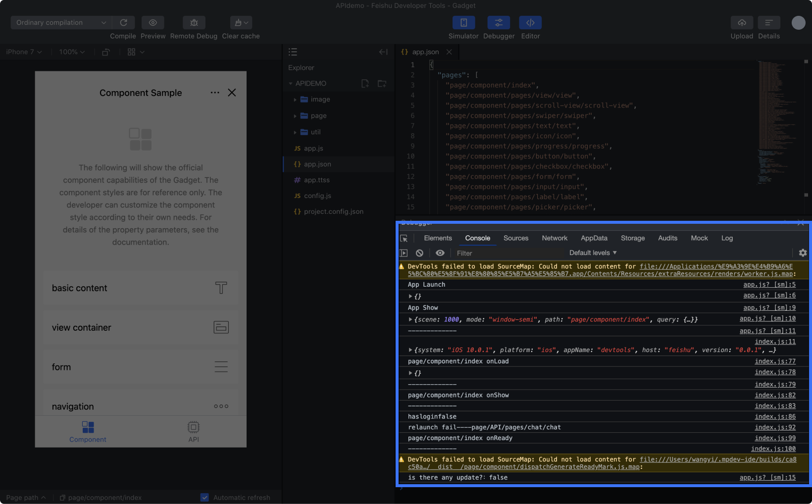Toggle the Debugger panel
This screenshot has width=812, height=504.
pyautogui.click(x=499, y=22)
